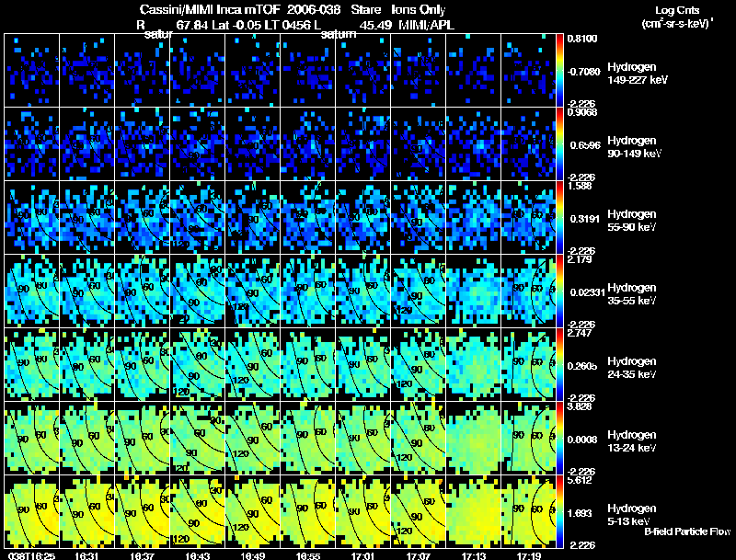
Task: Click the '0.9068' color scale value
Action: click(582, 112)
